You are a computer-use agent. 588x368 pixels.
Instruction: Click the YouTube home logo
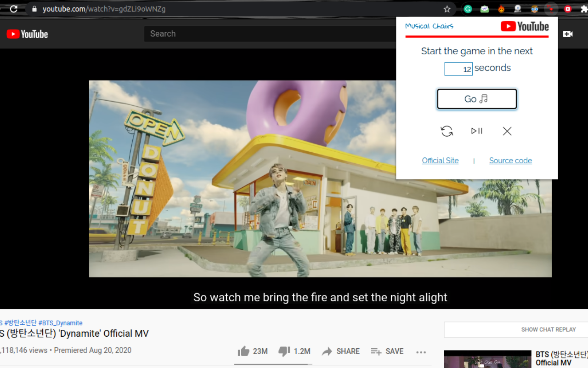(x=27, y=34)
